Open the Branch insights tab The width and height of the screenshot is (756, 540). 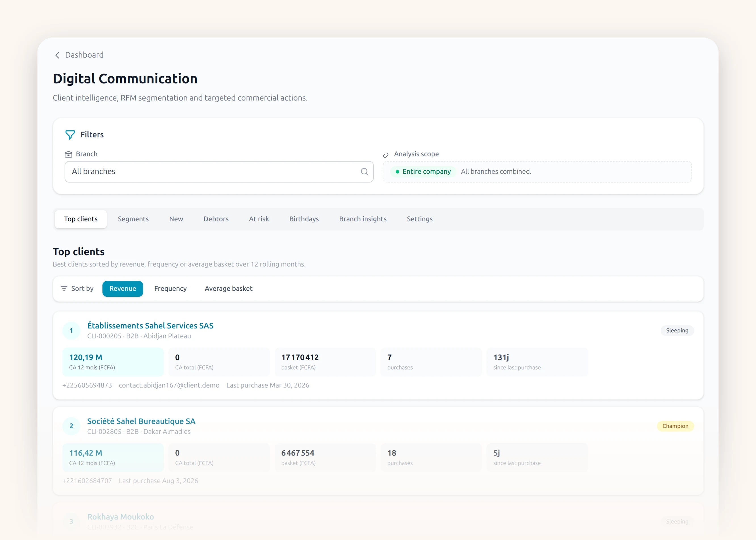(363, 219)
